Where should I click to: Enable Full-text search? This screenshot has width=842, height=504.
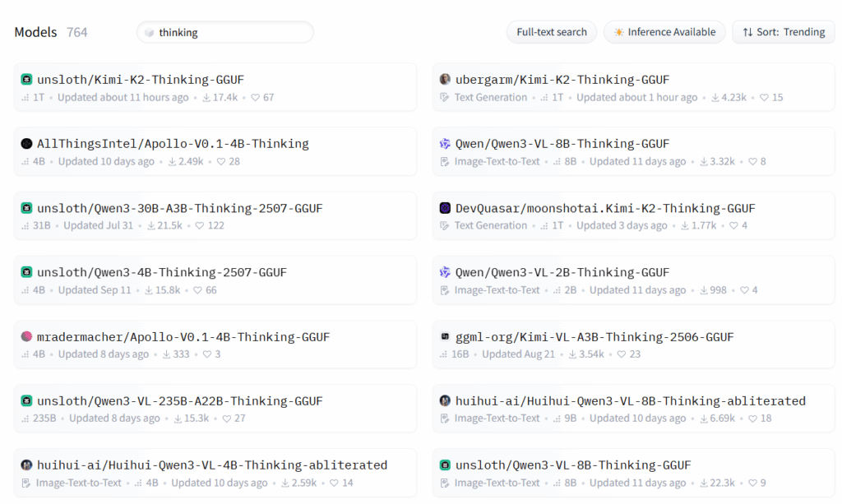[552, 32]
